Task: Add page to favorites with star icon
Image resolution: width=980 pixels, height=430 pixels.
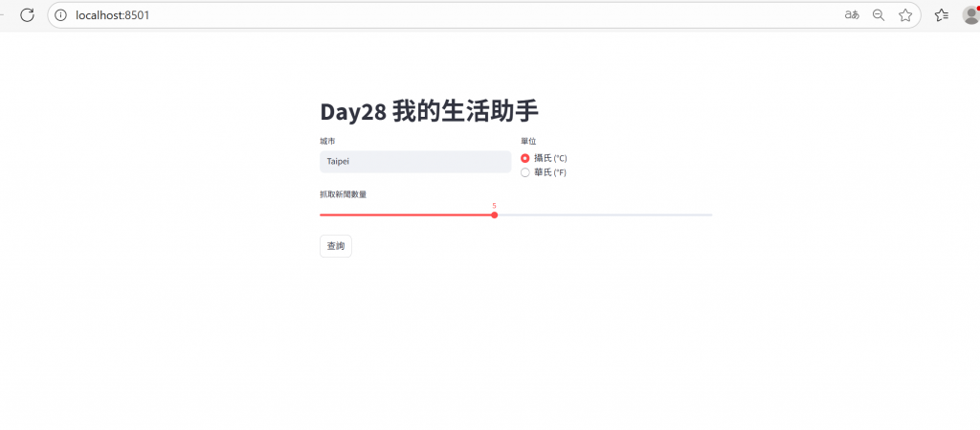Action: click(x=905, y=15)
